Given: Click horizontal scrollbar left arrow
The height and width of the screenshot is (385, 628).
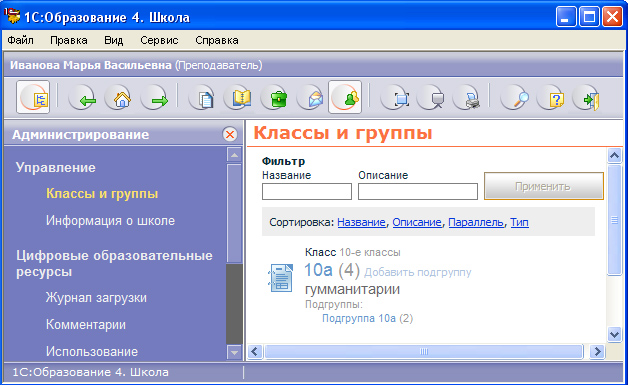Looking at the screenshot, I should tap(255, 352).
